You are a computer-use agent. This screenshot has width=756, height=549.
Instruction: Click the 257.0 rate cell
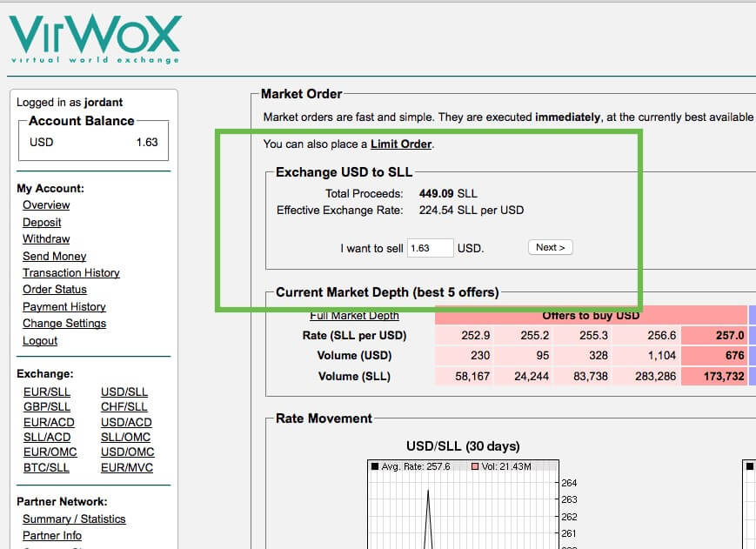point(714,335)
